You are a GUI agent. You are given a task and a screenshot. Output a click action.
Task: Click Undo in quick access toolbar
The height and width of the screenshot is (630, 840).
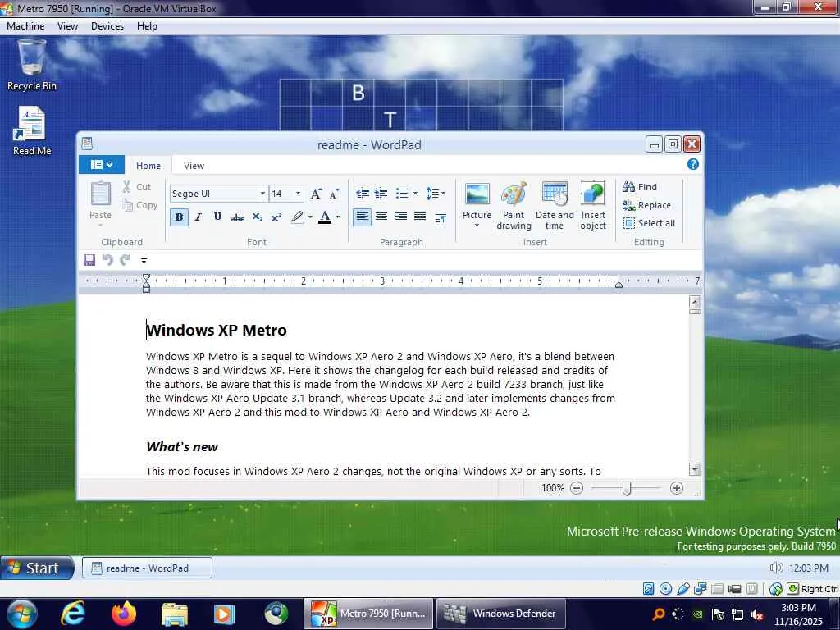107,260
